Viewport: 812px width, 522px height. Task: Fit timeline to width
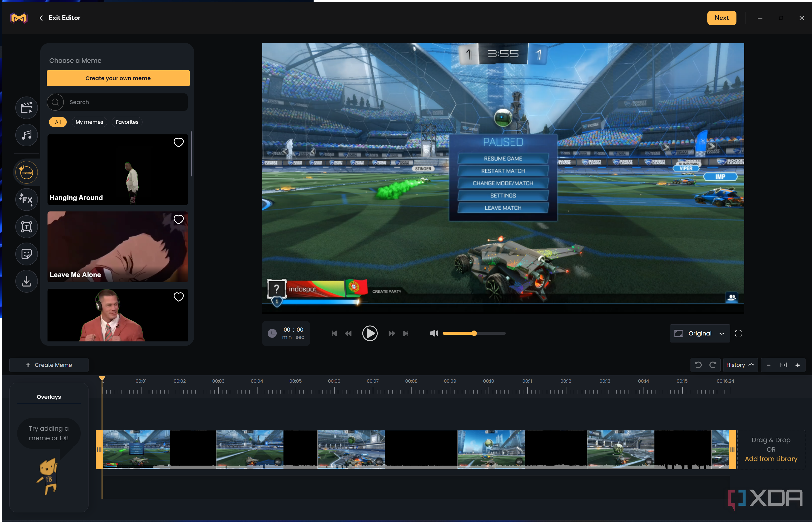pos(783,365)
